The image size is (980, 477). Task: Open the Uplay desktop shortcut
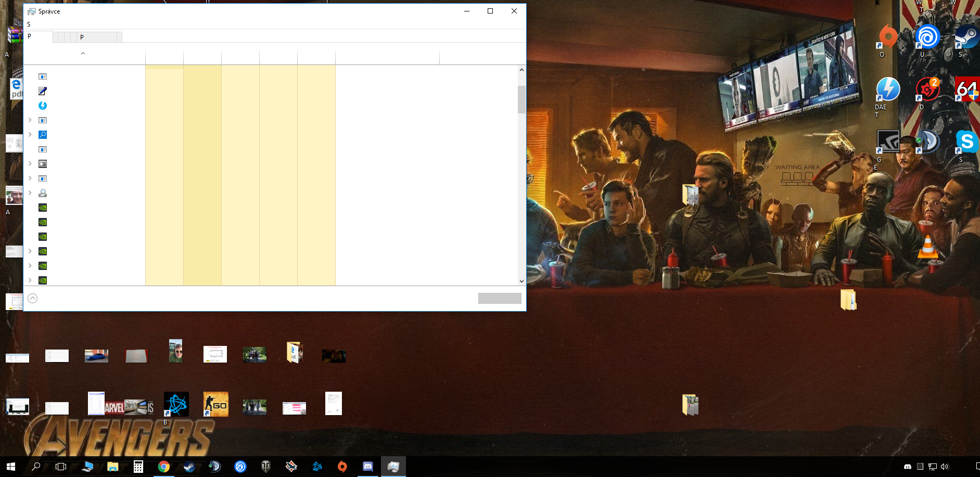927,37
